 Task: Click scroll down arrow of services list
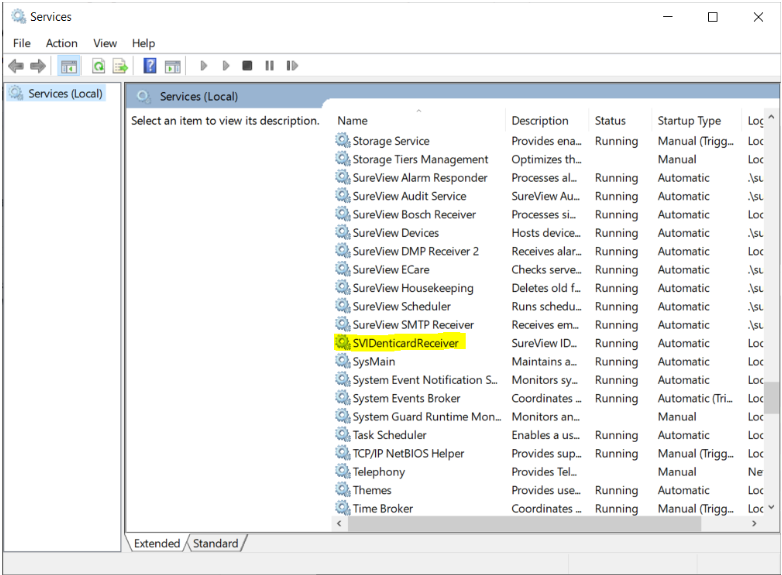pos(771,507)
